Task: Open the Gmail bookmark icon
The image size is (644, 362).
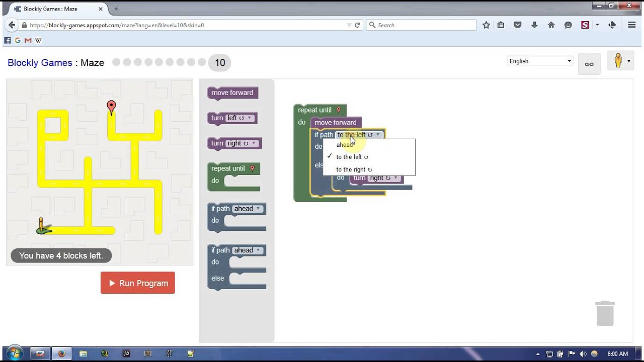Action: pos(28,40)
